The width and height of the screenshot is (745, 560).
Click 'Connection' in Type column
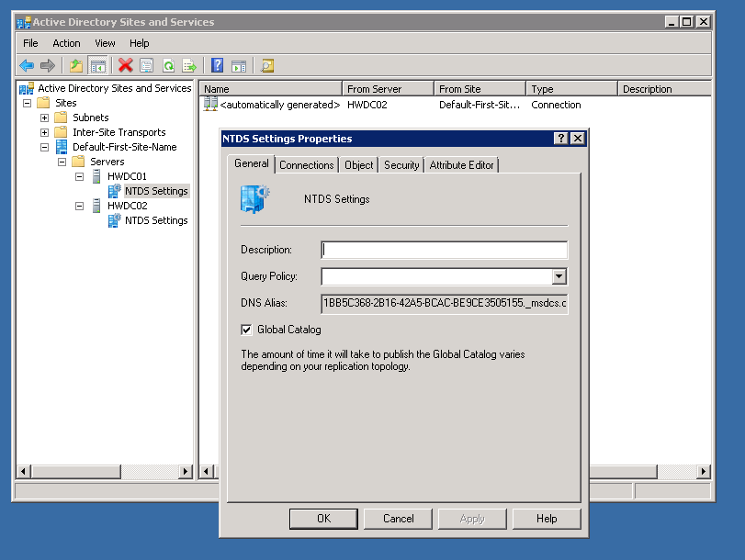click(556, 105)
